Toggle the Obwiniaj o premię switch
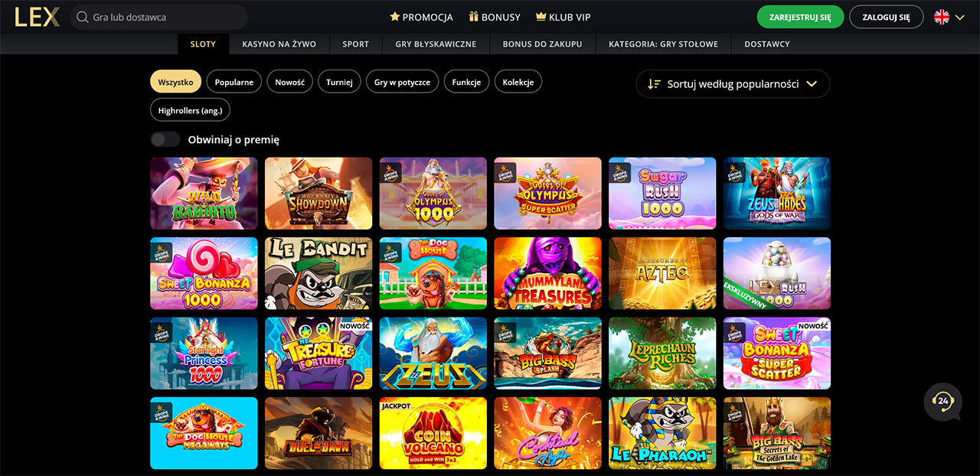 165,139
